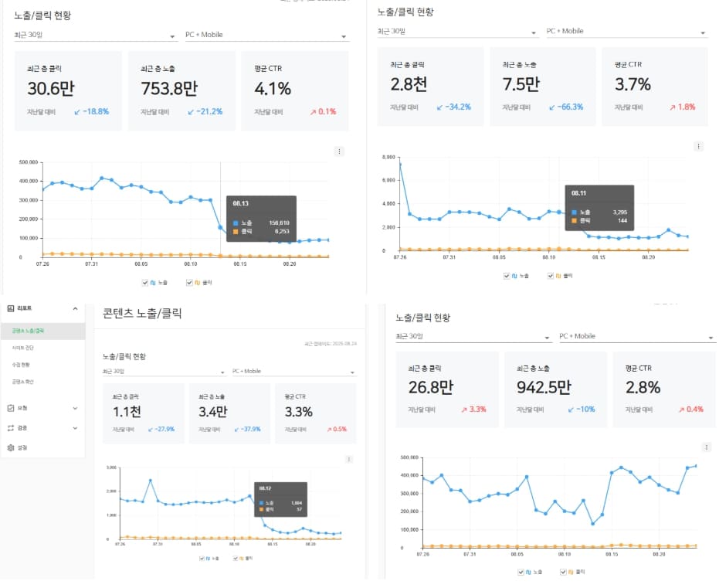This screenshot has height=588, width=719.
Task: Open chart kebab menu in 30.6만 clicks panel
Action: click(x=339, y=151)
